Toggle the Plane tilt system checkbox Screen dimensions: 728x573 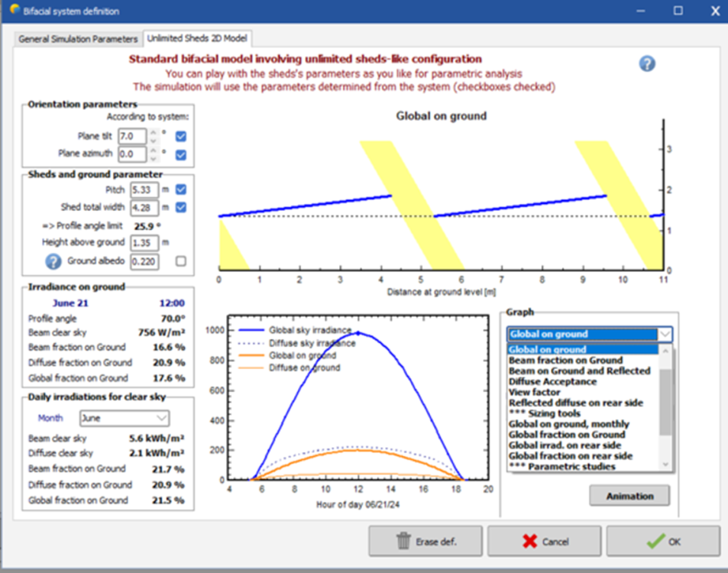(x=181, y=137)
